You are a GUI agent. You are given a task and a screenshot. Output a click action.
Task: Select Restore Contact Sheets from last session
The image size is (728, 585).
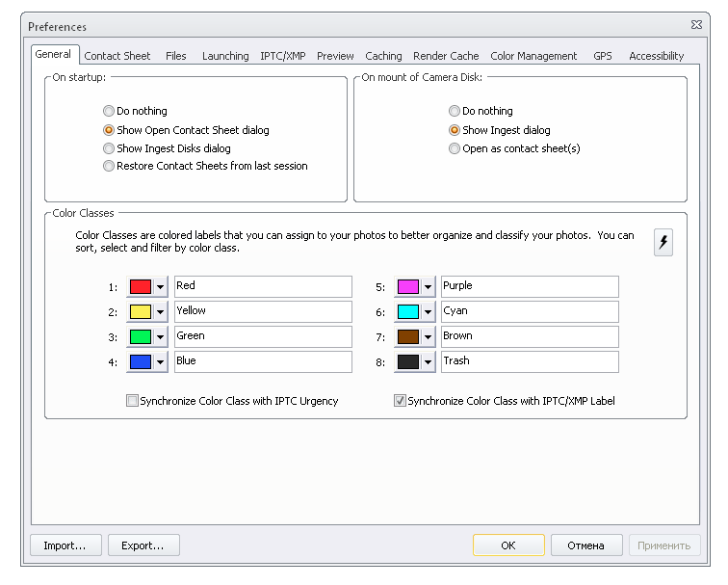click(x=109, y=166)
